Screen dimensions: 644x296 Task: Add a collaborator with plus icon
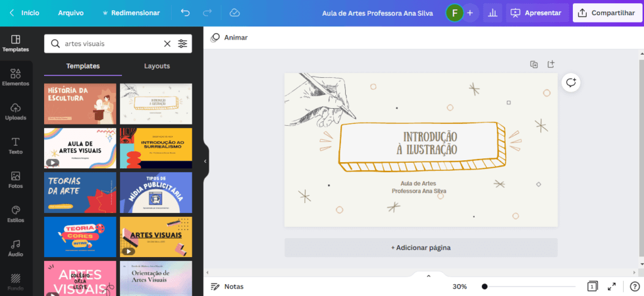pyautogui.click(x=470, y=13)
